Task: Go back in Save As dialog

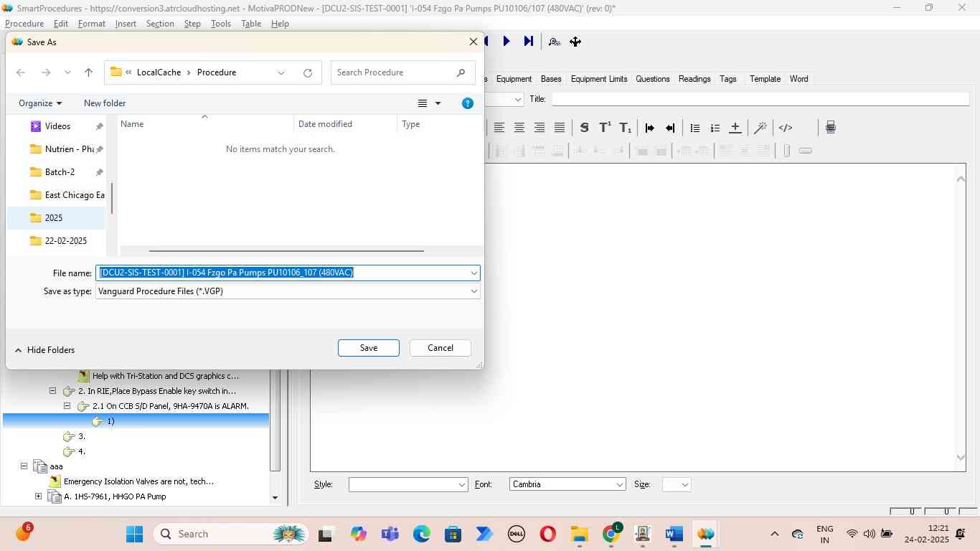Action: click(x=21, y=72)
